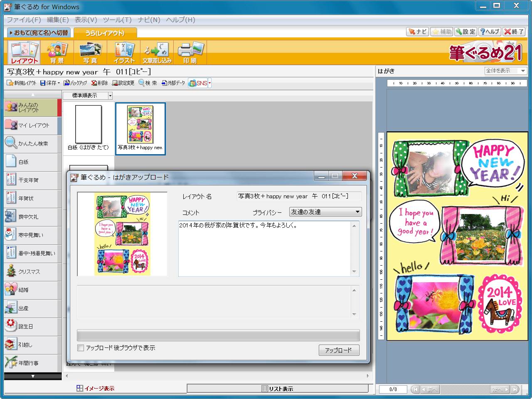The width and height of the screenshot is (532, 399).
Task: Click the 設定変更 toolbar item
Action: click(x=123, y=83)
